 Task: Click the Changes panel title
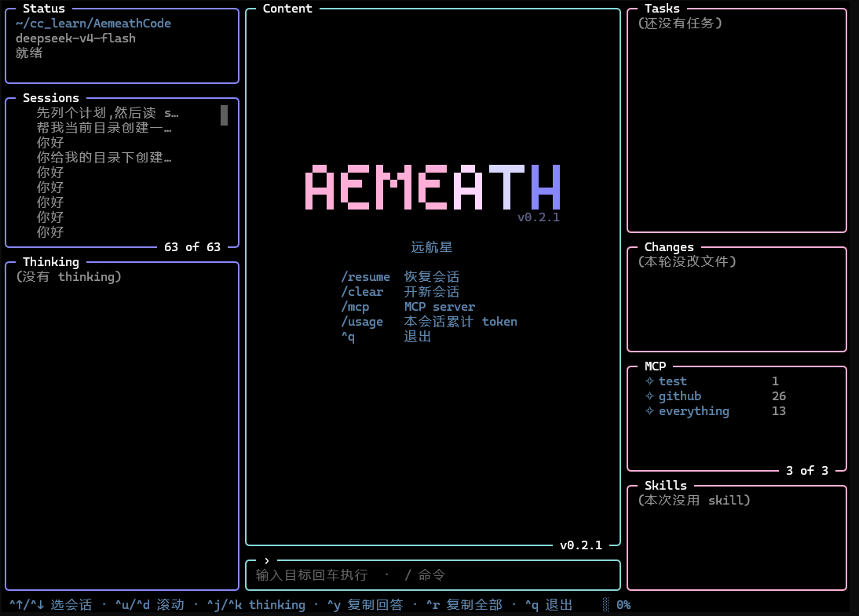pyautogui.click(x=669, y=247)
